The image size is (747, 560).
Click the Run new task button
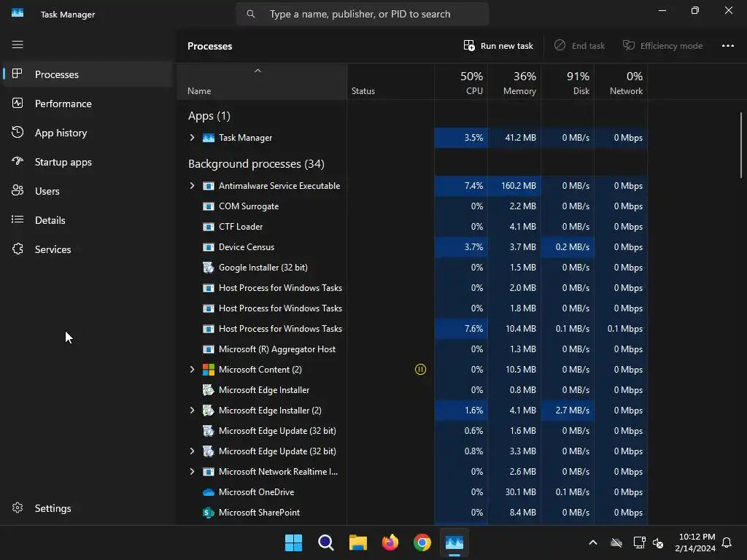pyautogui.click(x=498, y=46)
